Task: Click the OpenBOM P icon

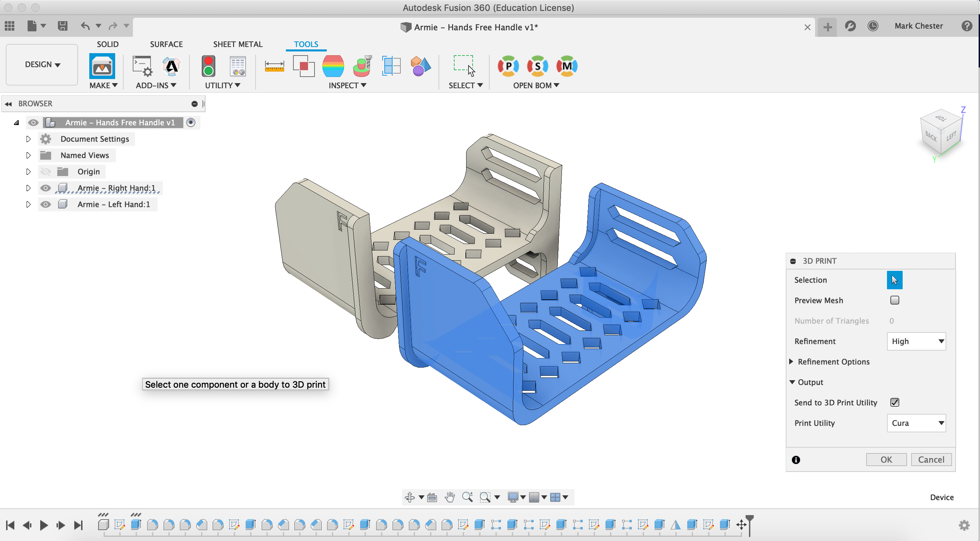Action: tap(508, 66)
